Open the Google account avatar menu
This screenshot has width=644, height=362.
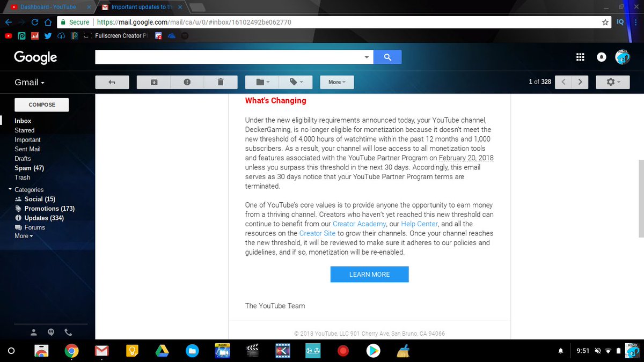(621, 57)
